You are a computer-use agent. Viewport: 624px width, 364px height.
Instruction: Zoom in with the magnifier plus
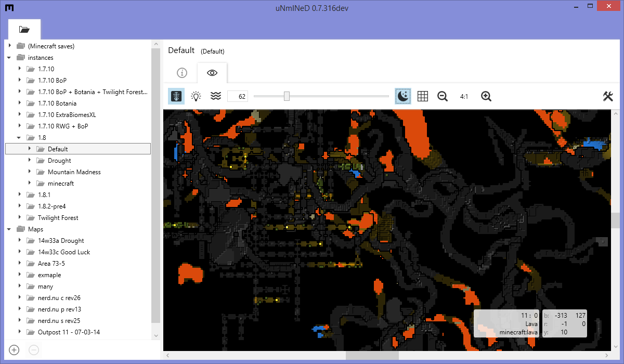tap(486, 96)
